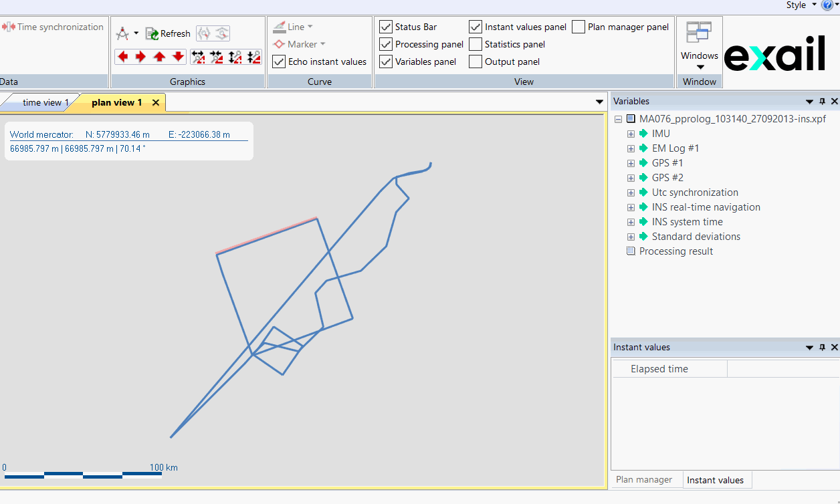The width and height of the screenshot is (840, 504).
Task: Click the red right arrow pan button
Action: [141, 57]
